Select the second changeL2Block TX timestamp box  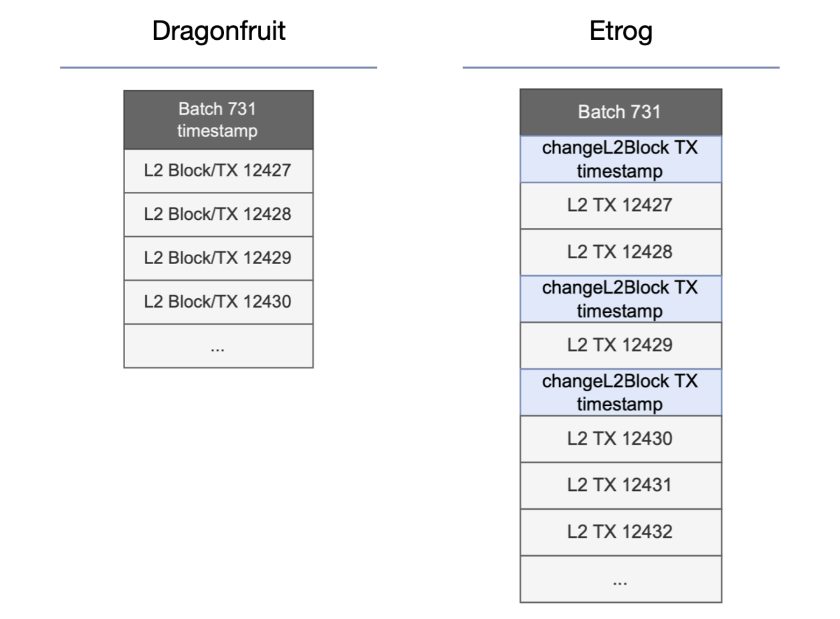tap(620, 299)
